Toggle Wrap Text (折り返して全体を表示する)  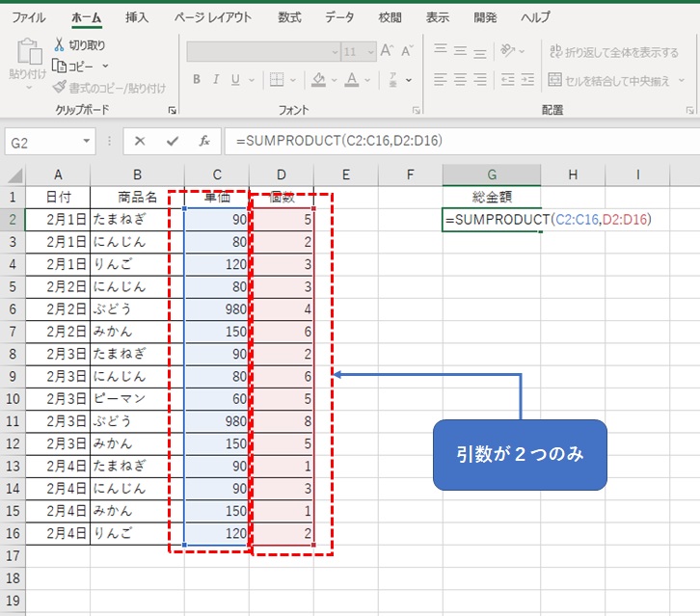614,52
